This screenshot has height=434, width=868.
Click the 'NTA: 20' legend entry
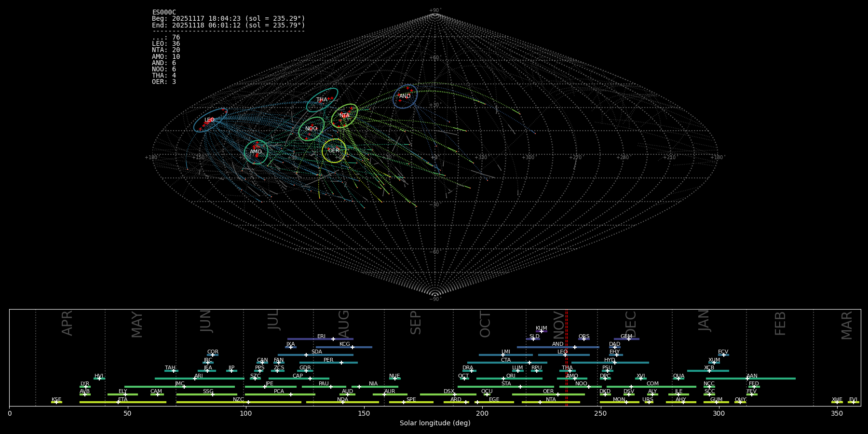pos(166,50)
